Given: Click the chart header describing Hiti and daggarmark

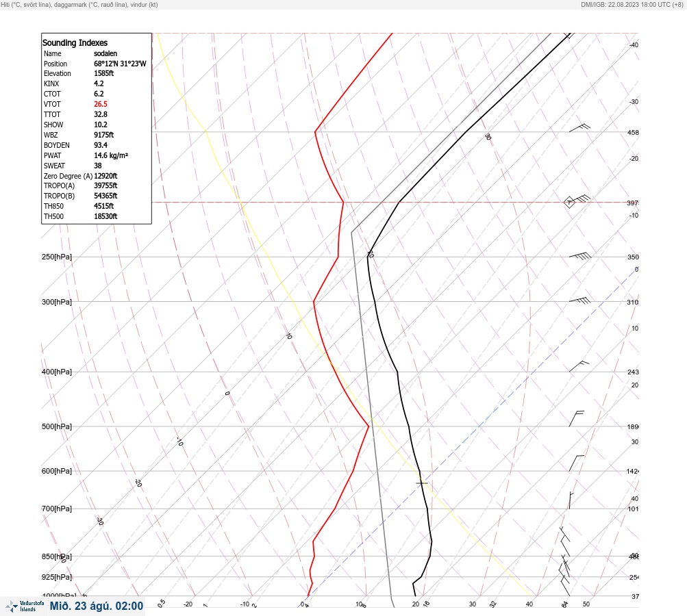Looking at the screenshot, I should [79, 5].
